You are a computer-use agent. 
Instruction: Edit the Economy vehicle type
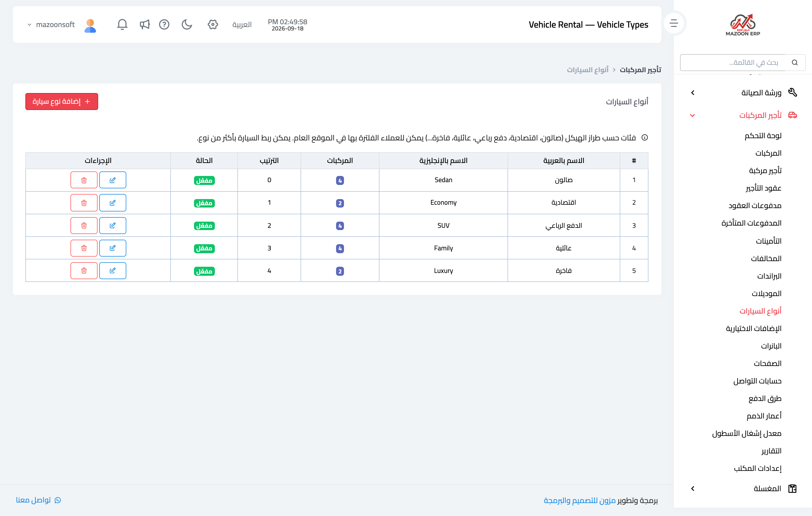pos(112,202)
